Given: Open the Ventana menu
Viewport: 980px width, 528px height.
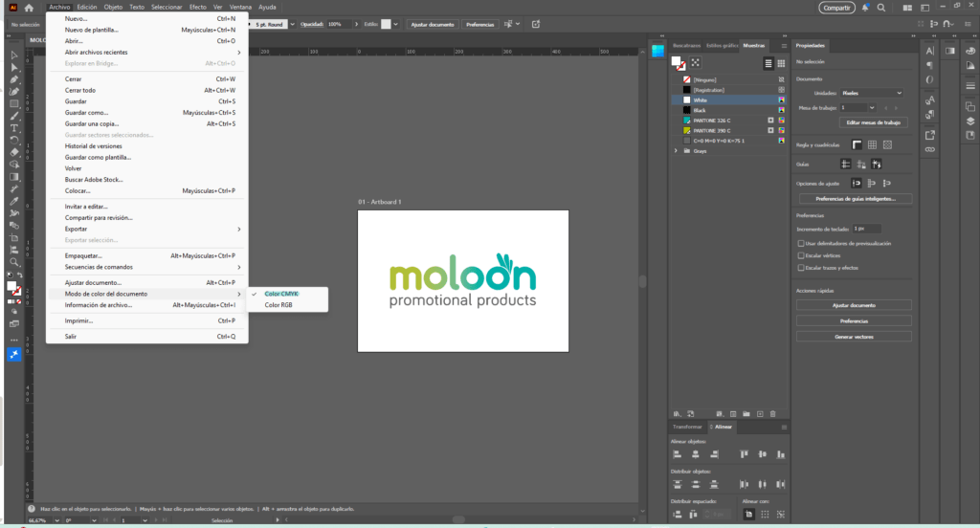Looking at the screenshot, I should click(x=240, y=8).
